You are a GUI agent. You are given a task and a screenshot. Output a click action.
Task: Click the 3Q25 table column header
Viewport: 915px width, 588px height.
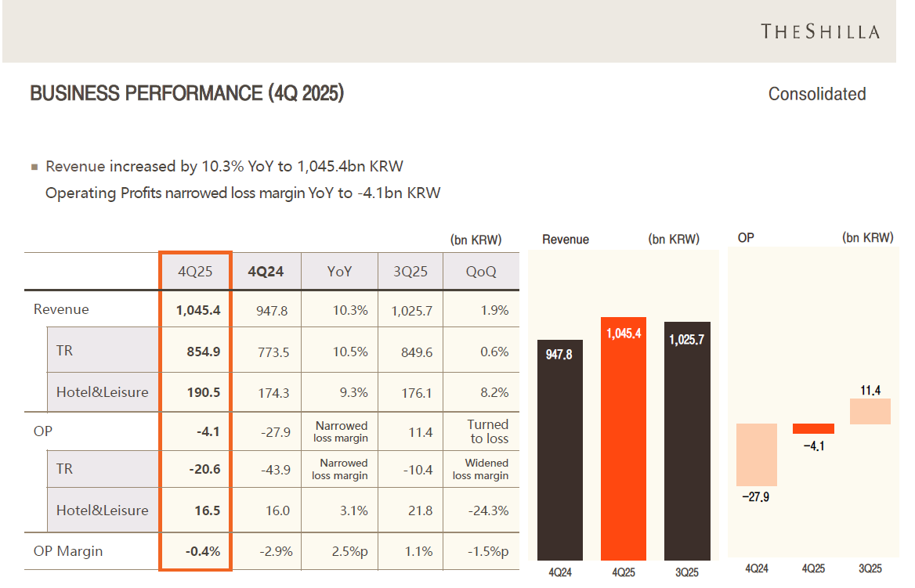410,272
